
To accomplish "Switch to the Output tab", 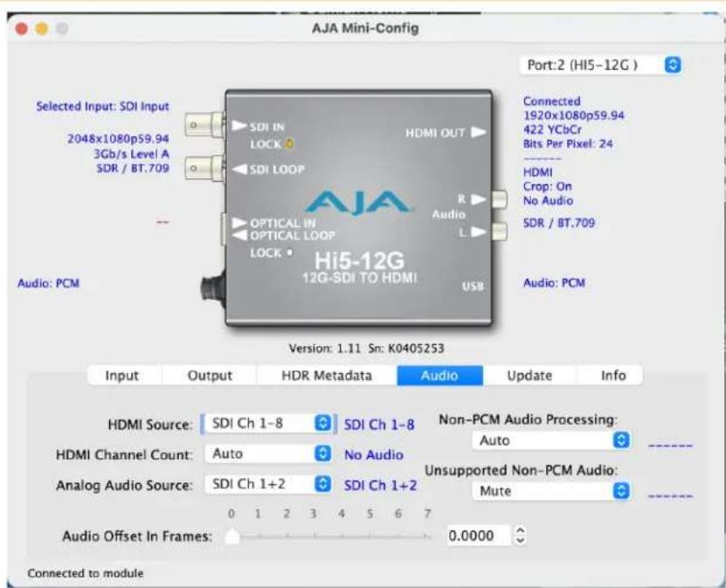I will [210, 376].
